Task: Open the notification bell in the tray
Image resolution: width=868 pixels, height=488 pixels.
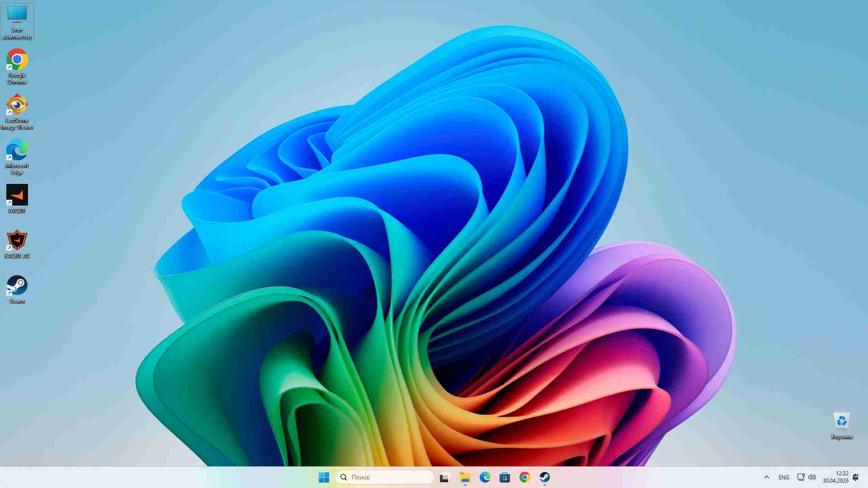Action: [855, 477]
